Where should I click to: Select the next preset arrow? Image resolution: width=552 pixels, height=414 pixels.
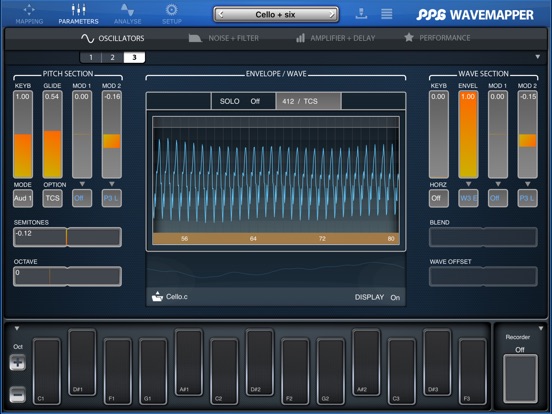(x=332, y=14)
